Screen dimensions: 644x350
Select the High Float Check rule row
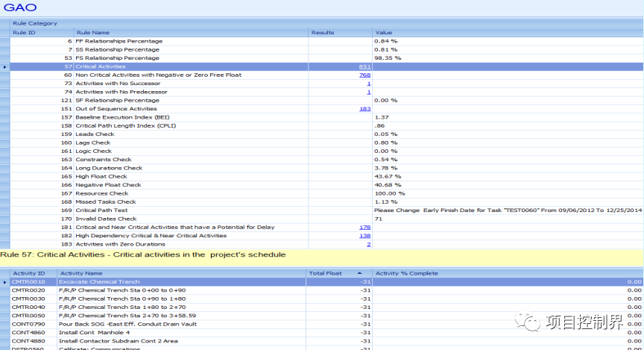(327, 176)
